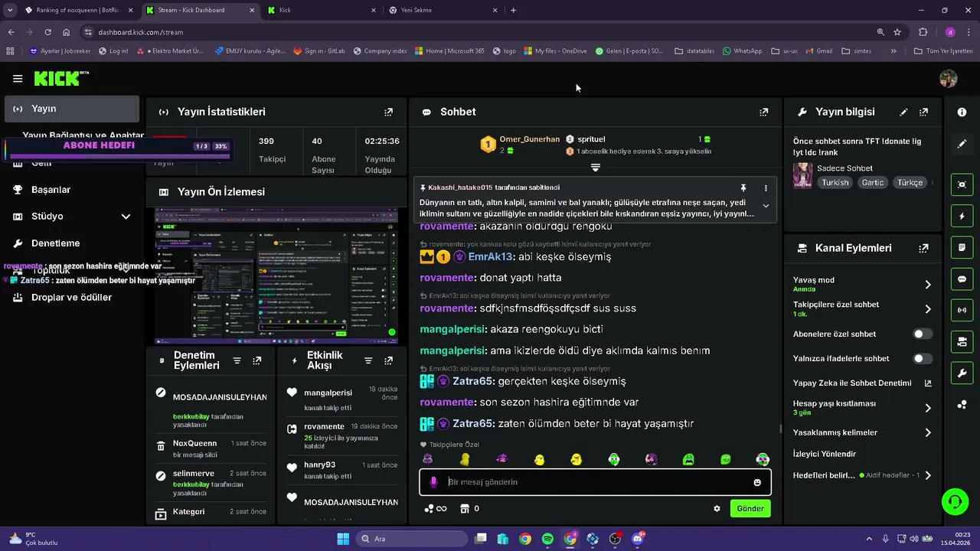Open Spotify from the taskbar
Viewport: 980px width, 551px height.
(547, 539)
